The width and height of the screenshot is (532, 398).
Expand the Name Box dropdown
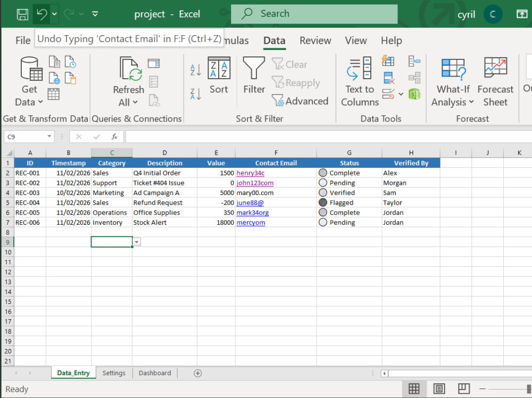(49, 136)
